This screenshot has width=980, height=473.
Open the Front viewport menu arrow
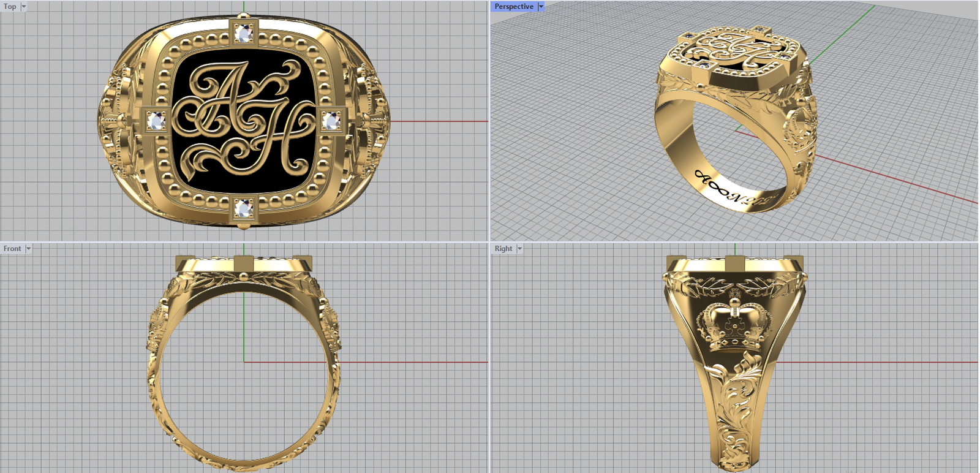click(x=28, y=249)
